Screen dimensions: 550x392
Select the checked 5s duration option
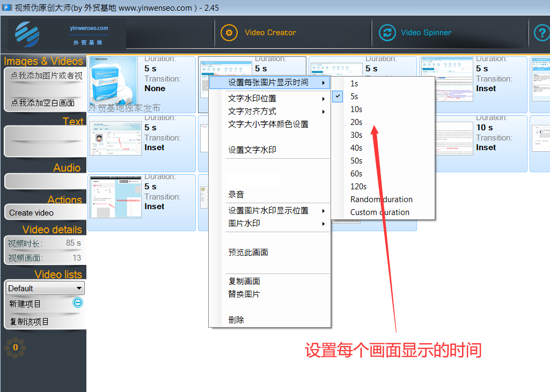coord(354,97)
